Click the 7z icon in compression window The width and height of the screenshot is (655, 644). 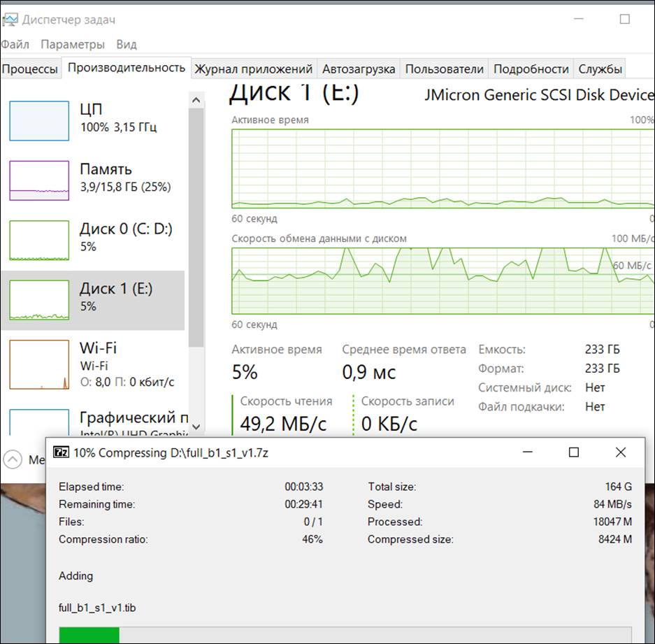62,452
